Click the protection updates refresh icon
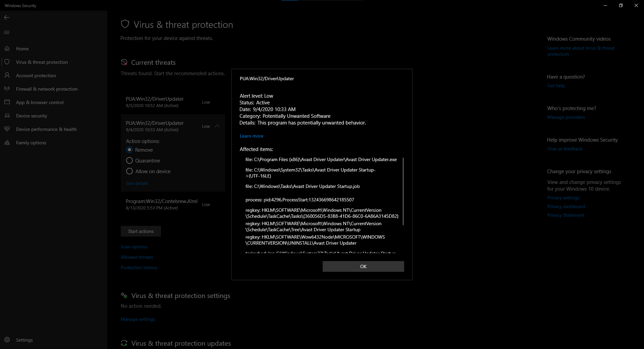644x349 pixels. coord(124,343)
